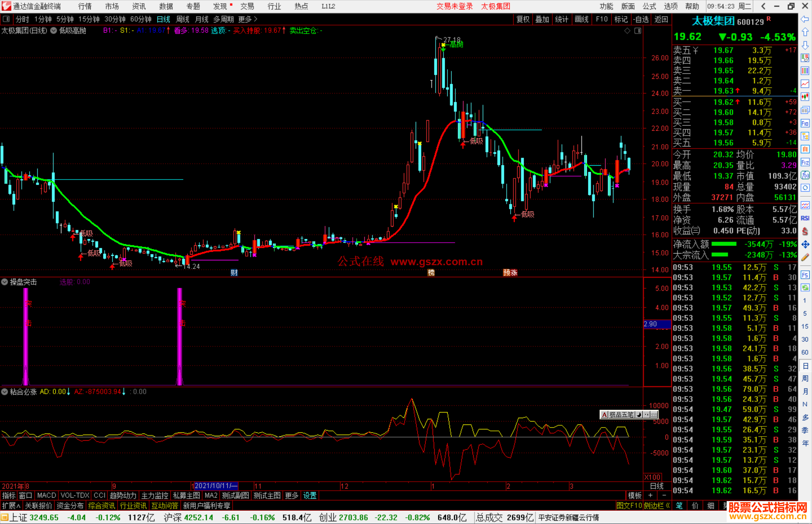Select the 15 period button in right sidebar
The width and height of the screenshot is (812, 524).
pyautogui.click(x=805, y=326)
